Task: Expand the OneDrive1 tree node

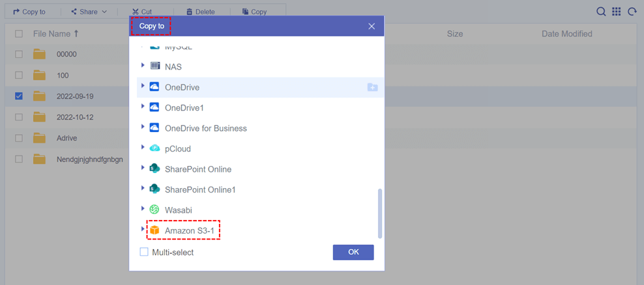Action: click(143, 106)
